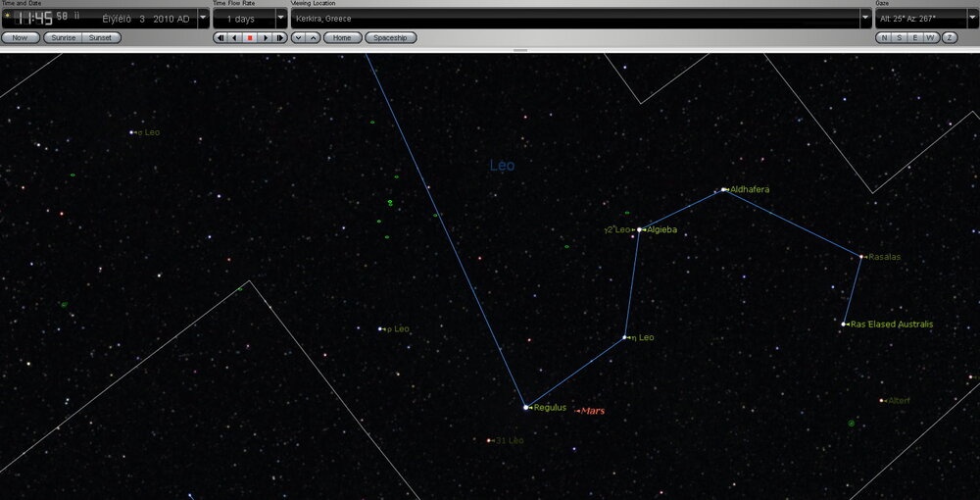
Task: Point gaze to North with N button
Action: [883, 38]
